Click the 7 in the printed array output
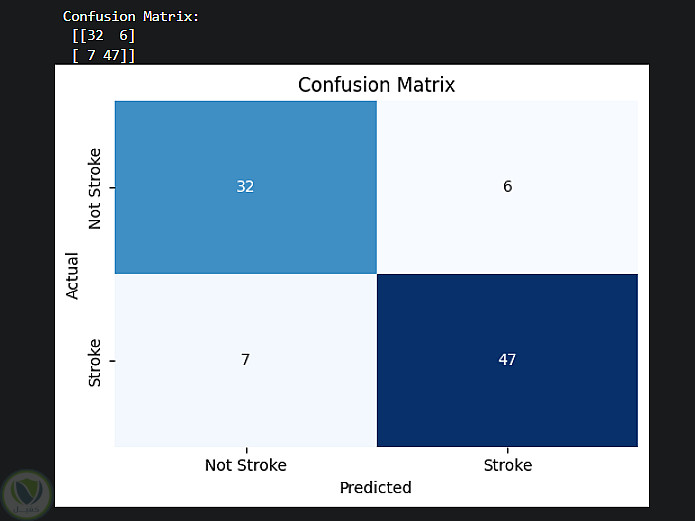Image resolution: width=695 pixels, height=521 pixels. (x=88, y=55)
